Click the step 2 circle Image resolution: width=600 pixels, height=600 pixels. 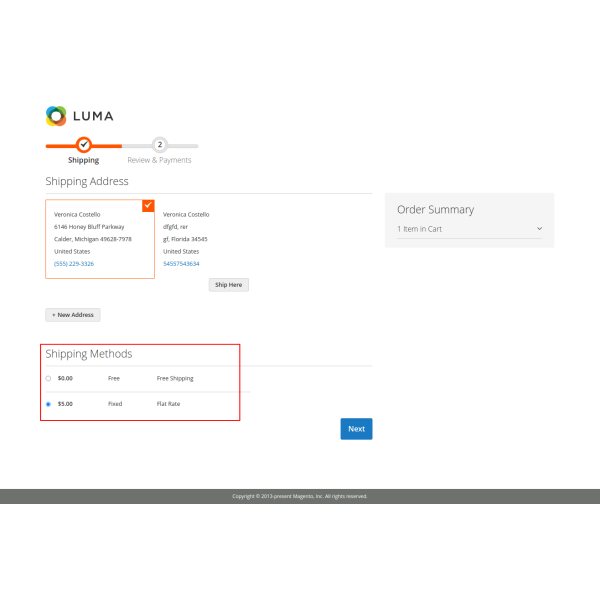[x=159, y=145]
